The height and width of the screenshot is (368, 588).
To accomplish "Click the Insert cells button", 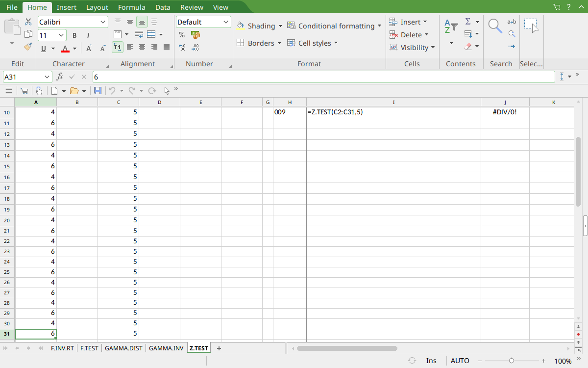I will coord(408,22).
